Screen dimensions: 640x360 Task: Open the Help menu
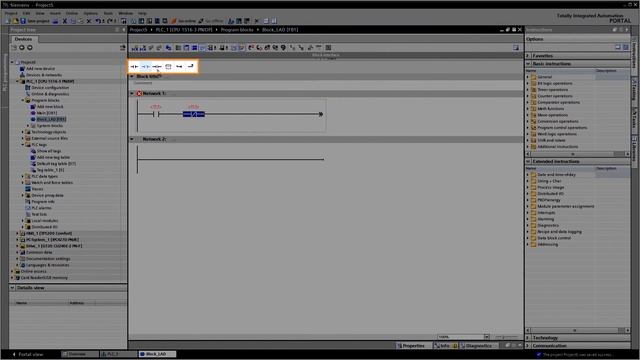(x=142, y=13)
